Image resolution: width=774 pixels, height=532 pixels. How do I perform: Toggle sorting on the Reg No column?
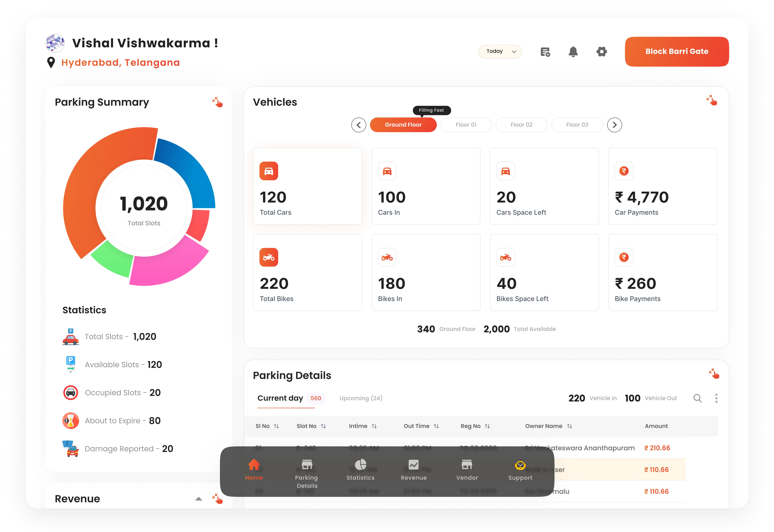[x=488, y=426]
